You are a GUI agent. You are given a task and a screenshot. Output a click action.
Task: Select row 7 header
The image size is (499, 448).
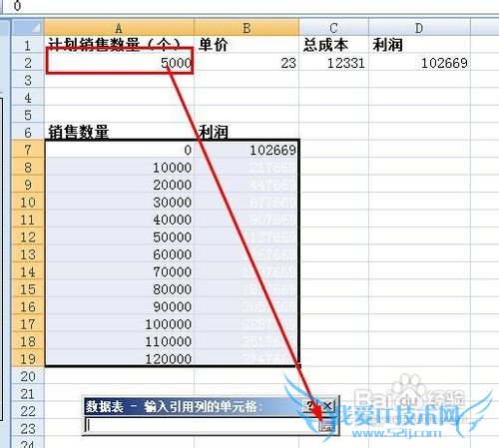pos(28,150)
